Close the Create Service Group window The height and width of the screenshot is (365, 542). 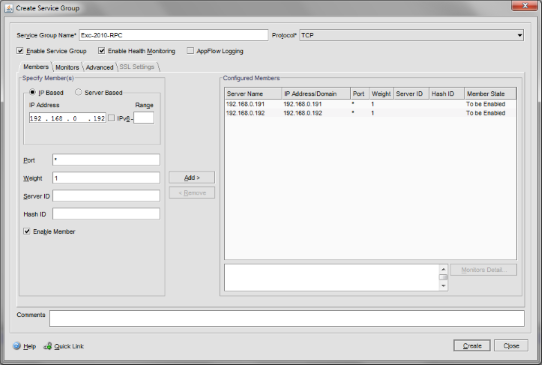525,6
